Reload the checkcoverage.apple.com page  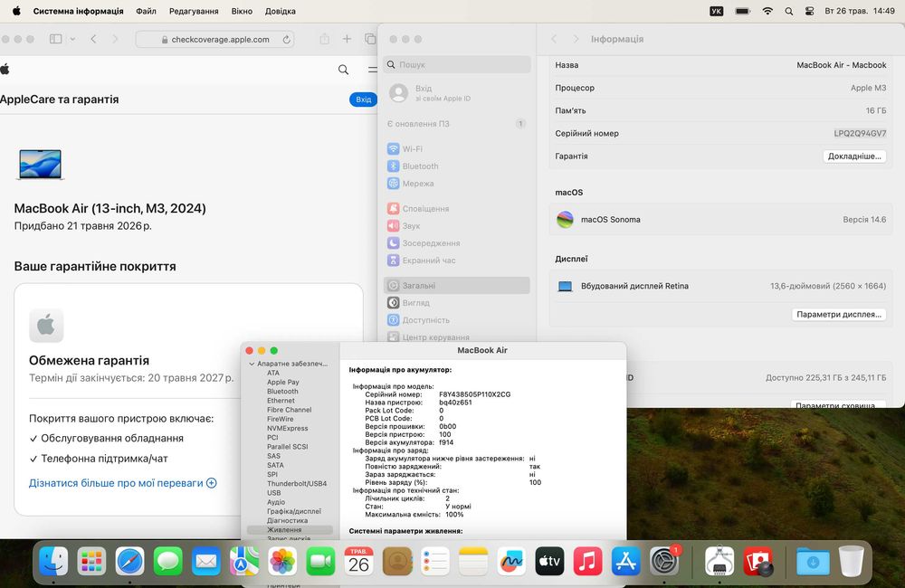click(x=286, y=39)
